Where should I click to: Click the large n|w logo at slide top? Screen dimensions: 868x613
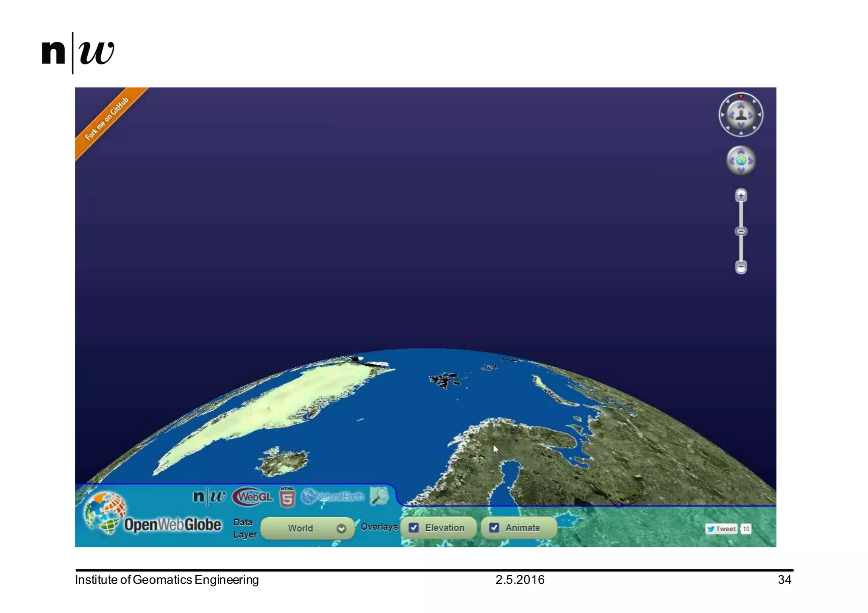[x=78, y=53]
